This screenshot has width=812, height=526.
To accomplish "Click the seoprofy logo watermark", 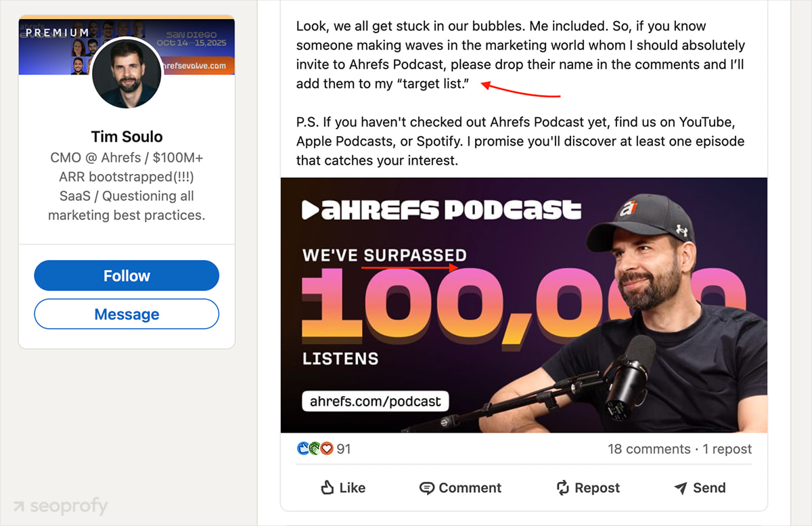I will 60,506.
